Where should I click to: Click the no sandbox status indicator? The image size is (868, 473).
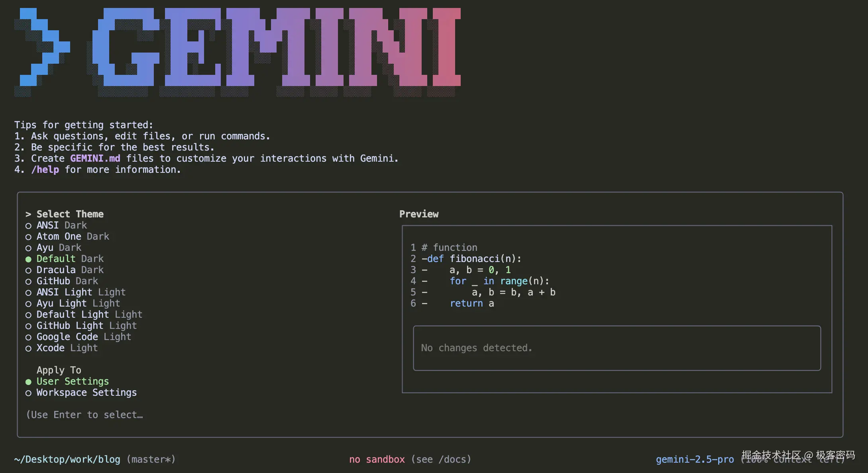pyautogui.click(x=377, y=459)
